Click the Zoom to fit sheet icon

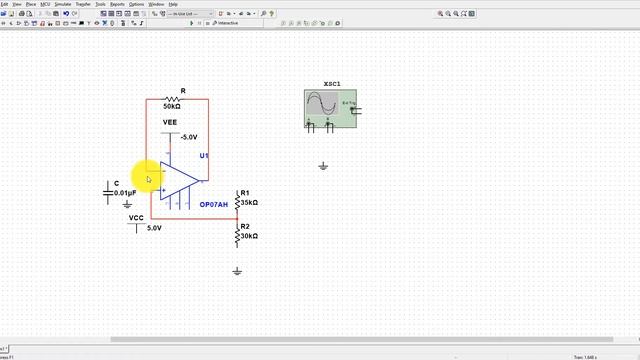464,13
